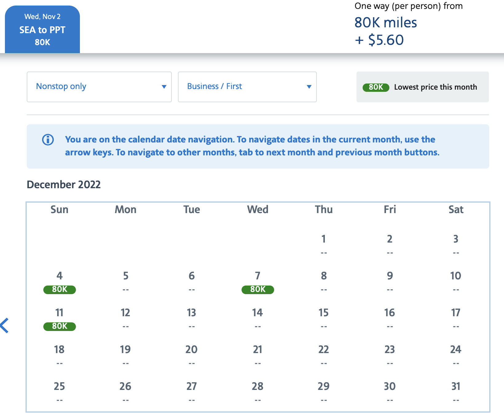The height and width of the screenshot is (420, 504).
Task: Expand the Business / First cabin dropdown
Action: pos(247,87)
